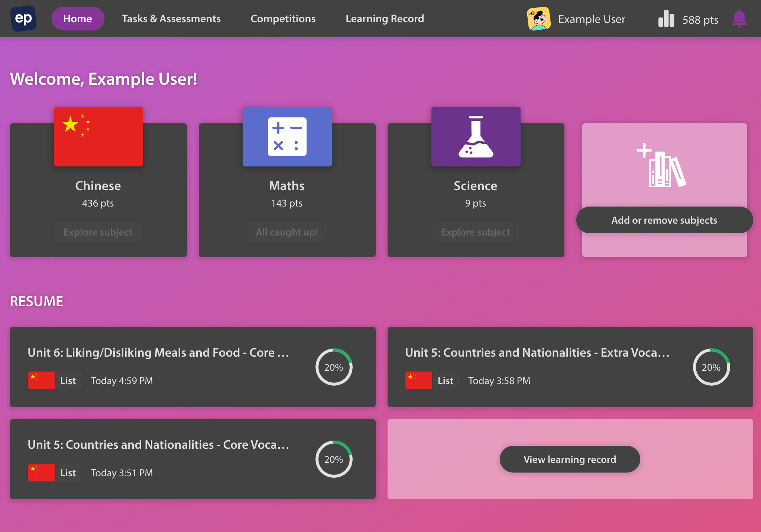The image size is (761, 532).
Task: Click the Today 3:58 PM timestamp
Action: pos(499,381)
